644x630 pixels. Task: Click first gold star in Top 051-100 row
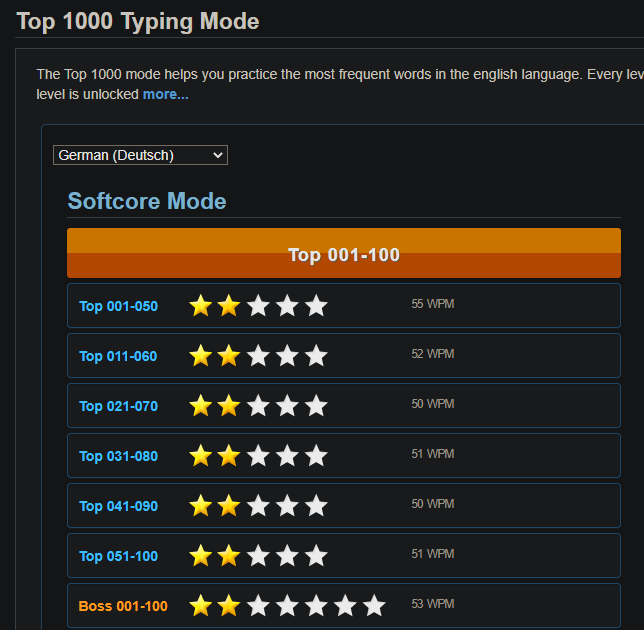tap(201, 556)
